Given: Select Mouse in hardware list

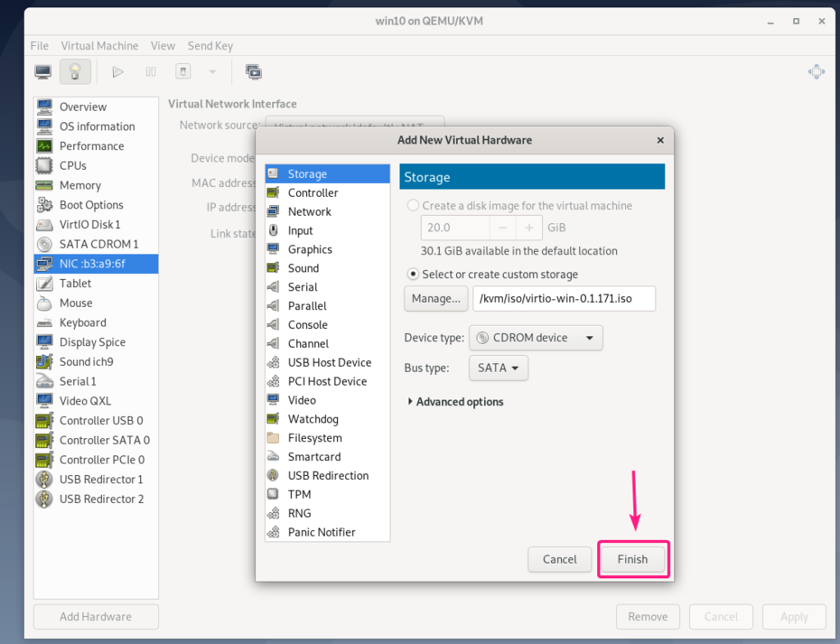Looking at the screenshot, I should (96, 303).
